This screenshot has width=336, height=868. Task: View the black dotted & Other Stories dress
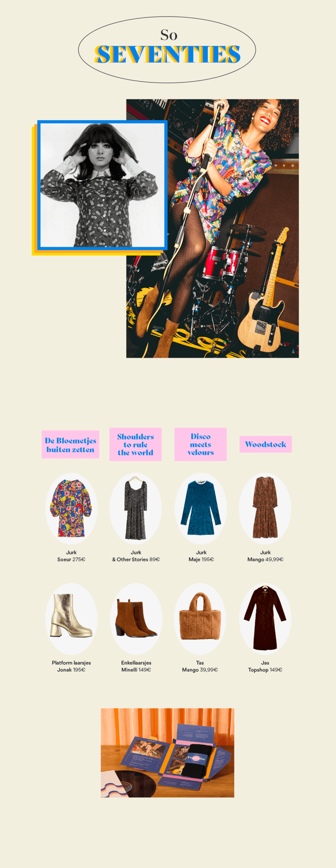[135, 509]
